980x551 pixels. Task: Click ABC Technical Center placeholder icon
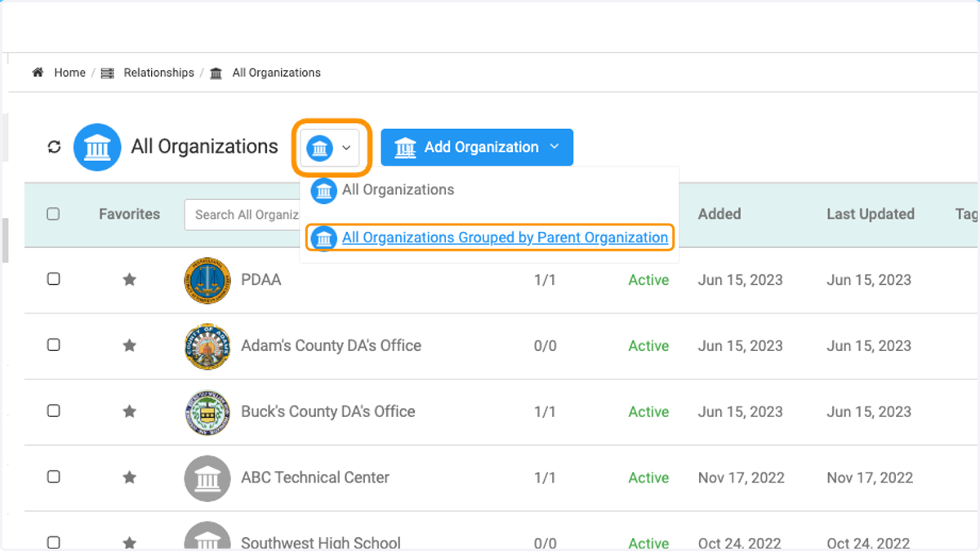tap(207, 478)
